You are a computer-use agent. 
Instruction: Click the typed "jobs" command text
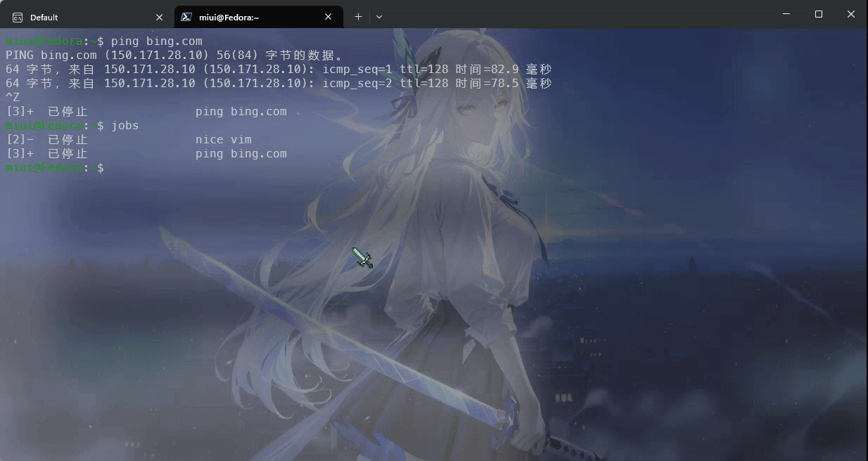[x=125, y=126]
